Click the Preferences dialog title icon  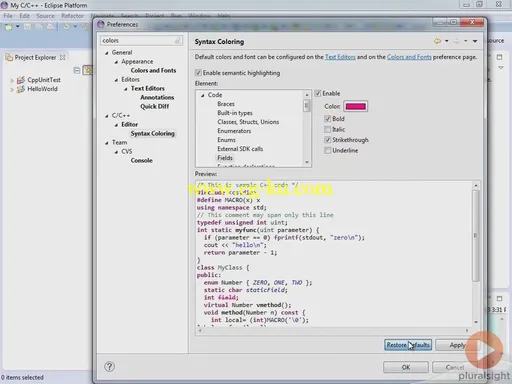click(101, 24)
